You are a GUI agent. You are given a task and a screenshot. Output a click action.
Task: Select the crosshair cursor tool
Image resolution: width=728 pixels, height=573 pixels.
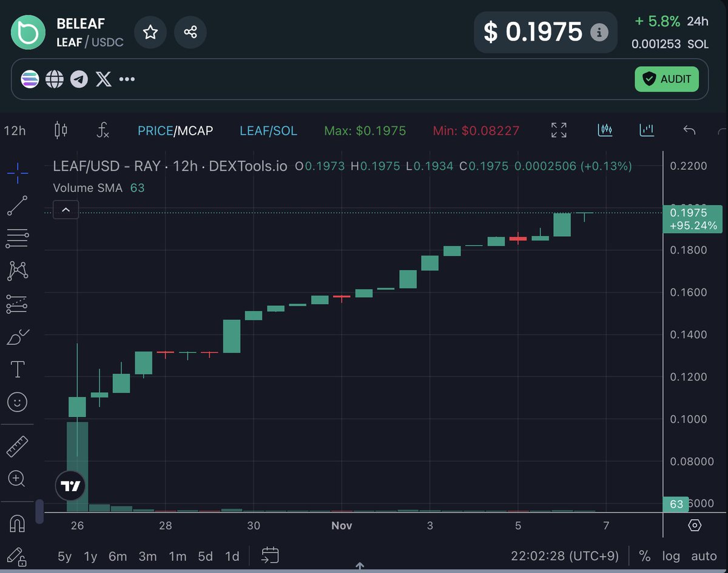pyautogui.click(x=17, y=173)
